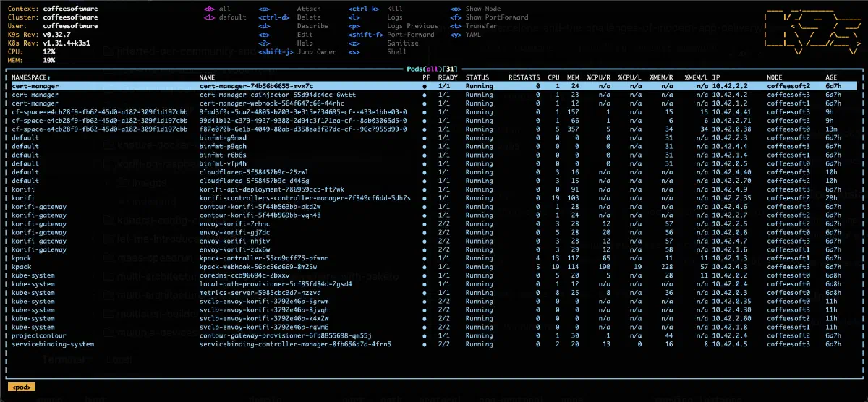
Task: Select the default namespace shortcut <1>
Action: 226,17
